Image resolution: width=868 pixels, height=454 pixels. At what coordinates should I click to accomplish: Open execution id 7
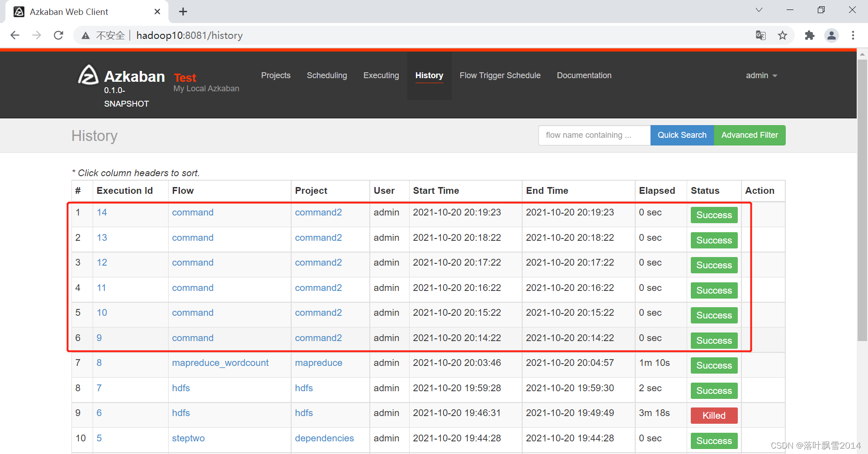coord(99,388)
